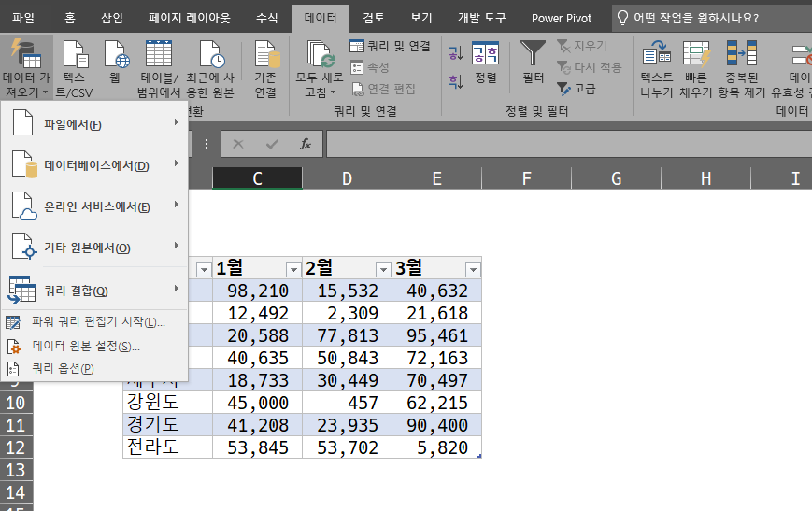Select 데이터 원본 설정(S)...
Viewport: 812px width, 511px height.
coord(94,346)
